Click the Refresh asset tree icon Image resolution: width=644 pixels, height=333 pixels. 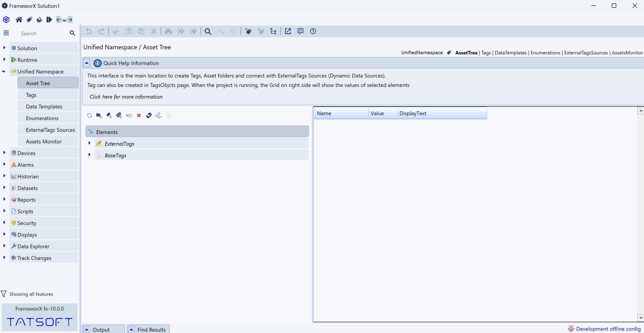tap(90, 115)
